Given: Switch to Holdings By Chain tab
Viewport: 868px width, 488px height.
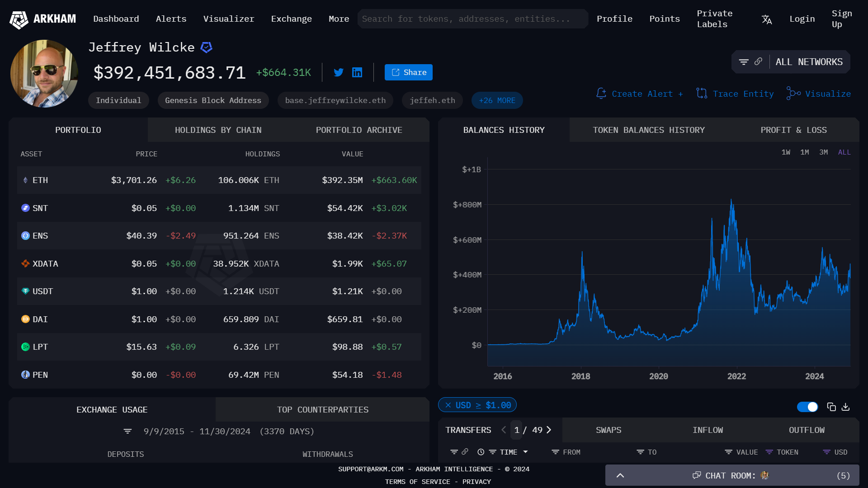Looking at the screenshot, I should click(x=218, y=130).
